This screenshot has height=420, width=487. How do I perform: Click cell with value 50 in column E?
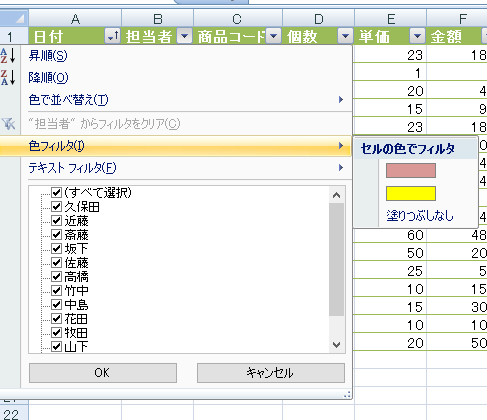[390, 253]
